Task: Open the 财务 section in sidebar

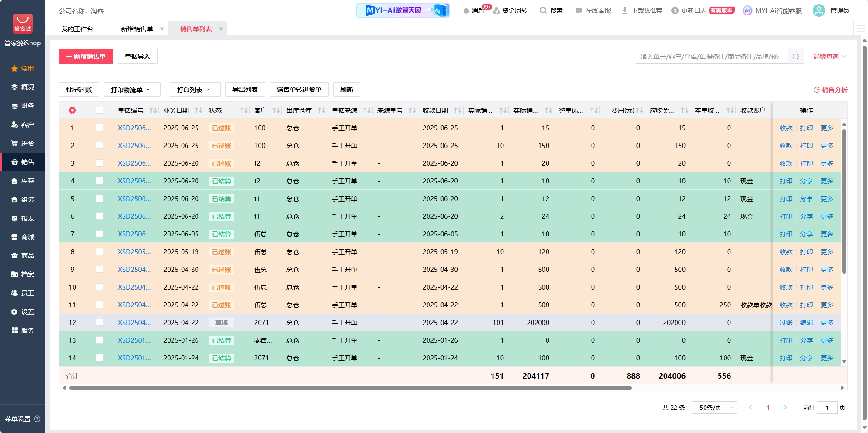Action: [x=23, y=106]
